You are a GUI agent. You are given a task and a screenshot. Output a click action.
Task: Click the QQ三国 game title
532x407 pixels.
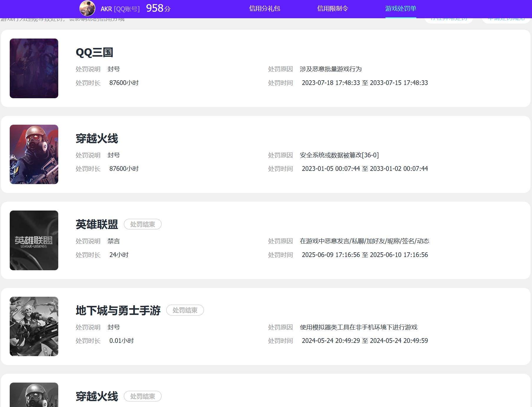point(94,52)
